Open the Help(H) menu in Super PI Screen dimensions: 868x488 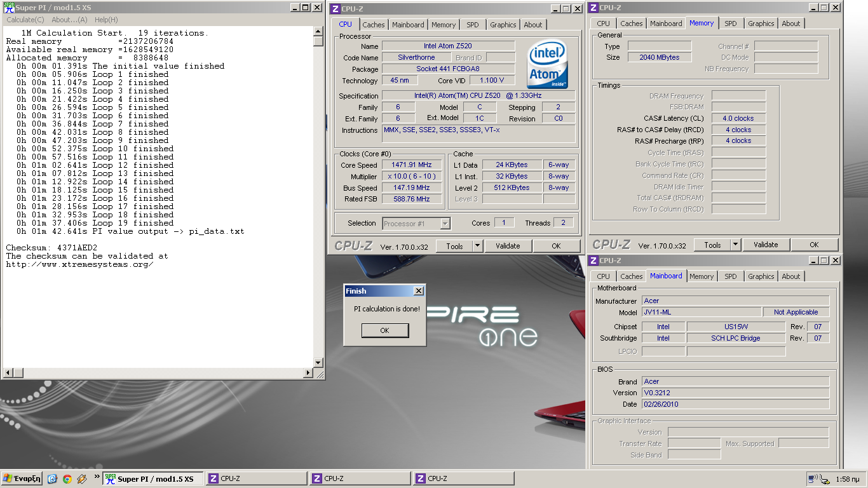pyautogui.click(x=106, y=20)
